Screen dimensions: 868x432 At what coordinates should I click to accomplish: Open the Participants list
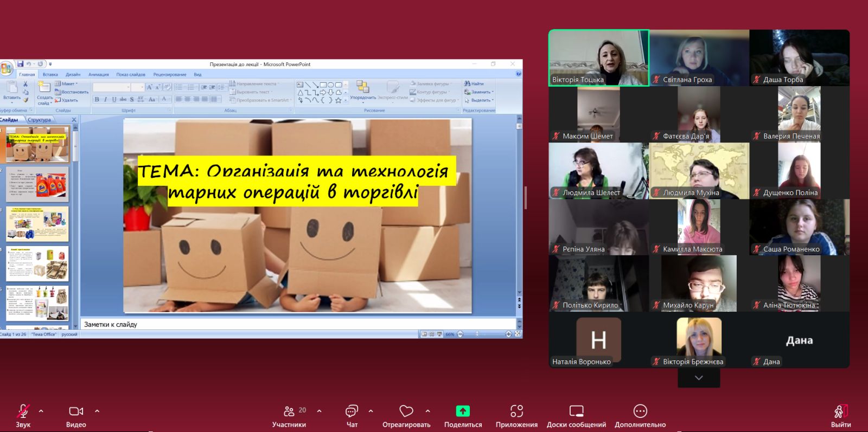pos(289,411)
